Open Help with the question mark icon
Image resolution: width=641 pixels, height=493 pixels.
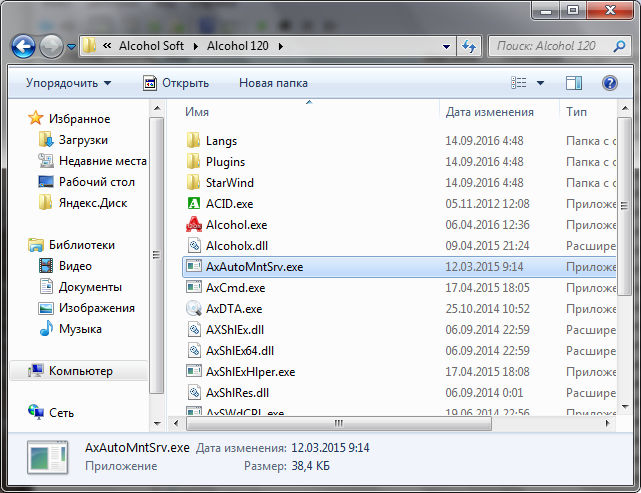click(610, 83)
